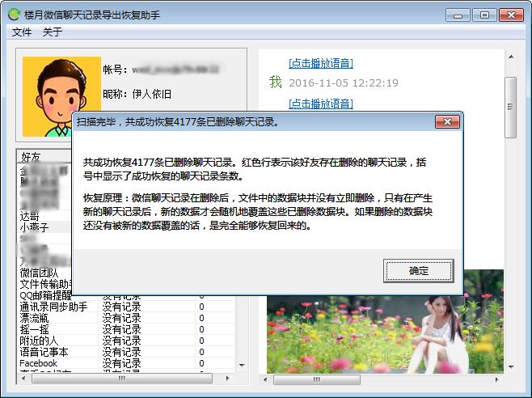Click the chat pane scroll-up arrow

(511, 57)
